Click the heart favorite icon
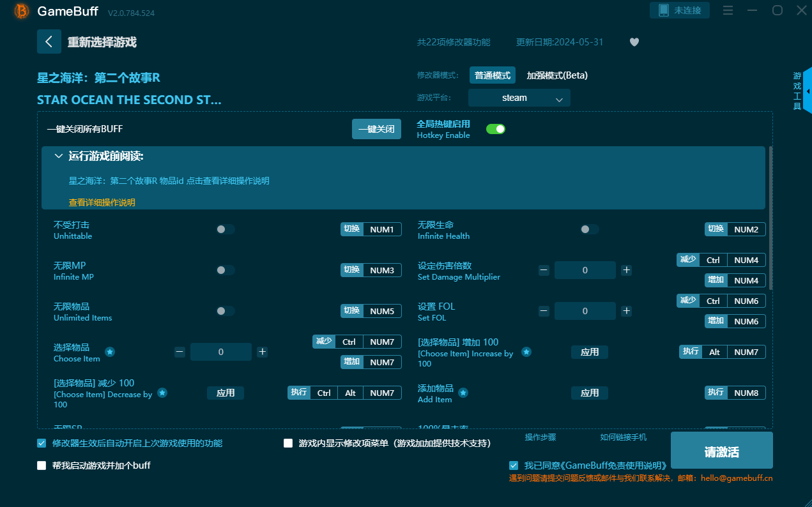 coord(634,42)
